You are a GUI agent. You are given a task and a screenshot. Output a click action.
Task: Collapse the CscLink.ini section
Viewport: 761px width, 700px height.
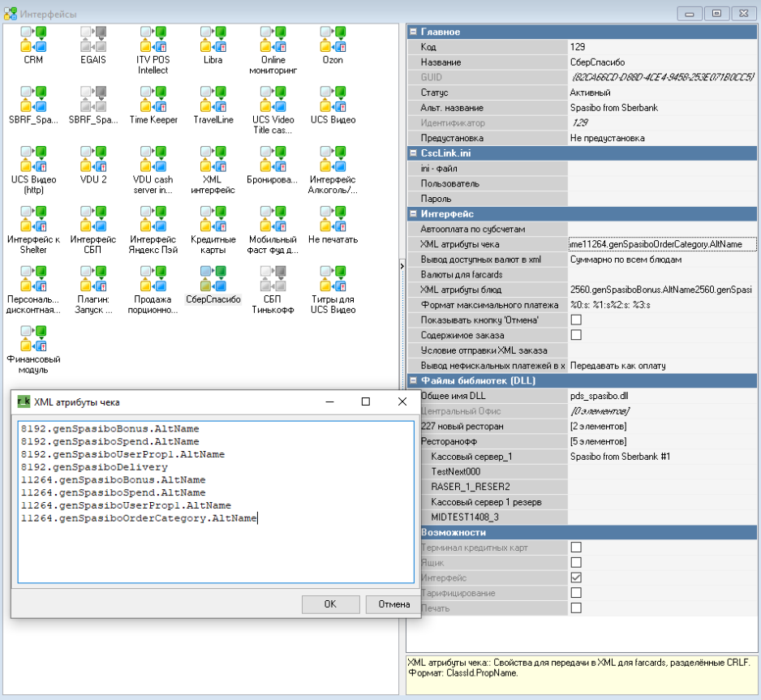click(413, 152)
